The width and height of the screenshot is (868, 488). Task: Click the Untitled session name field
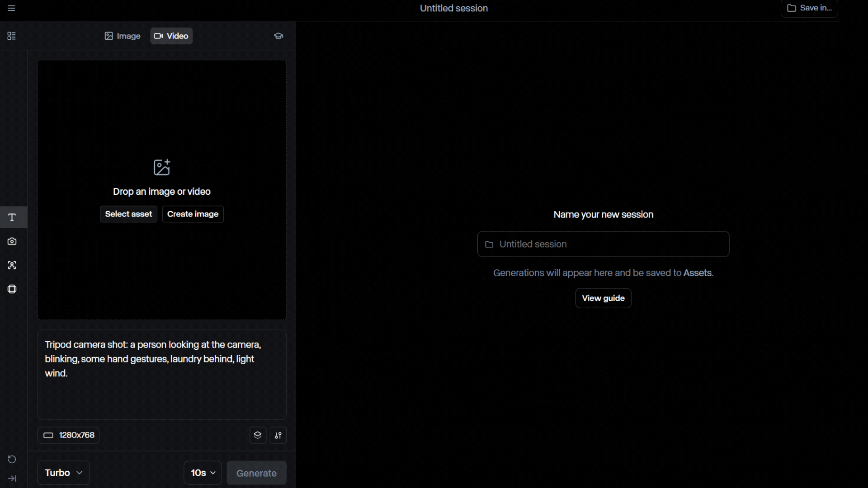coord(603,244)
